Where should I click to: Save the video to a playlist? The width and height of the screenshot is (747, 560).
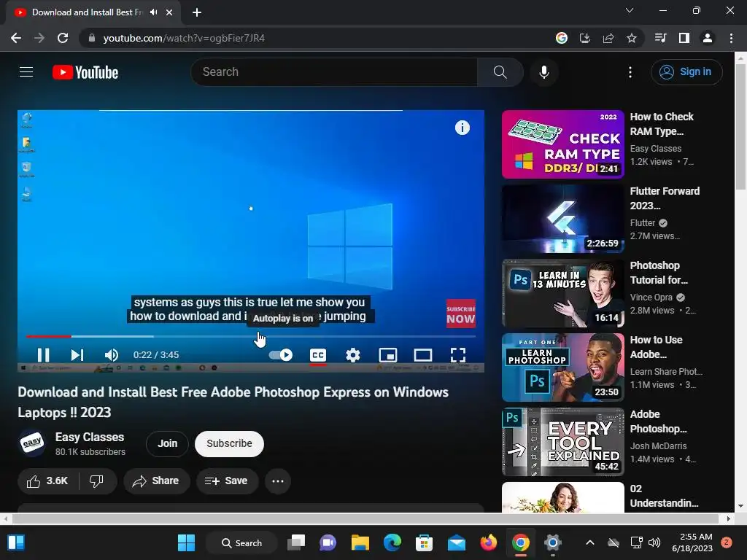tap(227, 481)
